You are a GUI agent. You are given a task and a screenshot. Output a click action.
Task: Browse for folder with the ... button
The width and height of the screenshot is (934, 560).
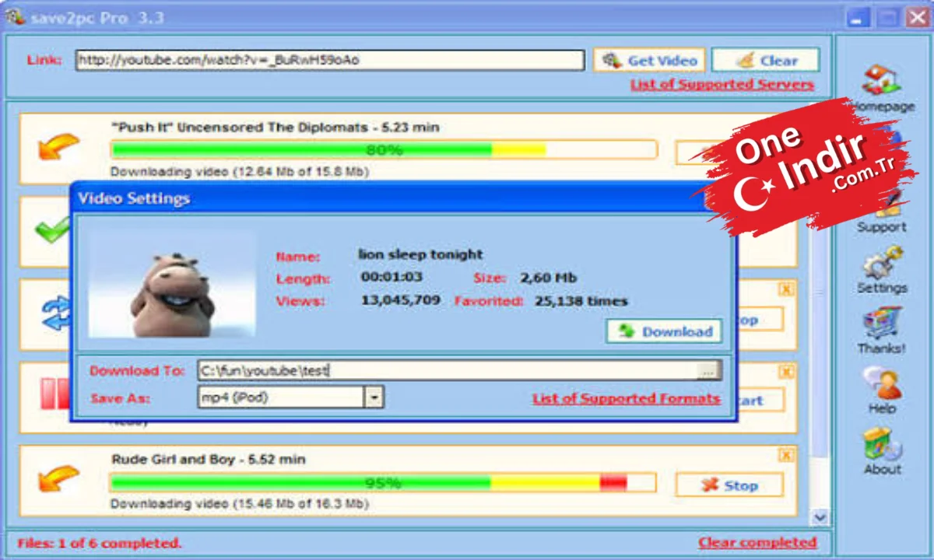[x=708, y=372]
